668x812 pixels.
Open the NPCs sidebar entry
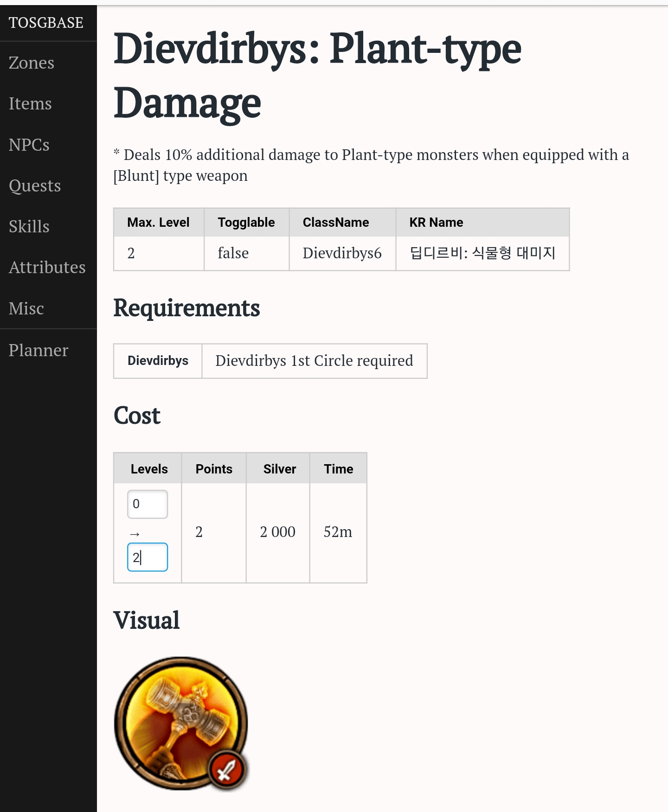29,145
